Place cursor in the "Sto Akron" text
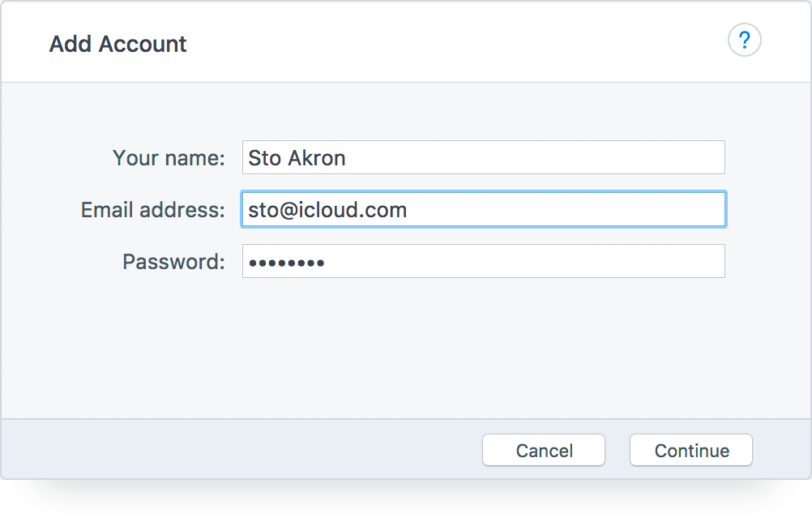The image size is (812, 522). coord(297,158)
